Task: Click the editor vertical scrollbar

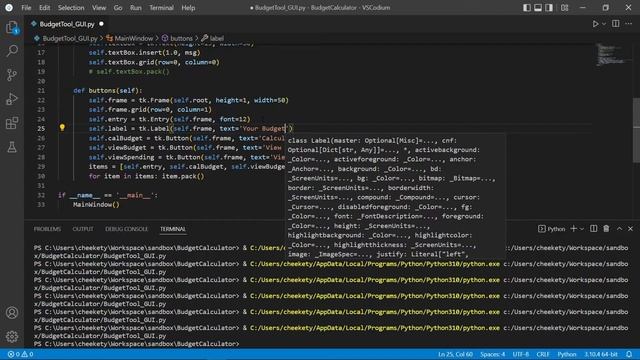Action: coord(636,131)
